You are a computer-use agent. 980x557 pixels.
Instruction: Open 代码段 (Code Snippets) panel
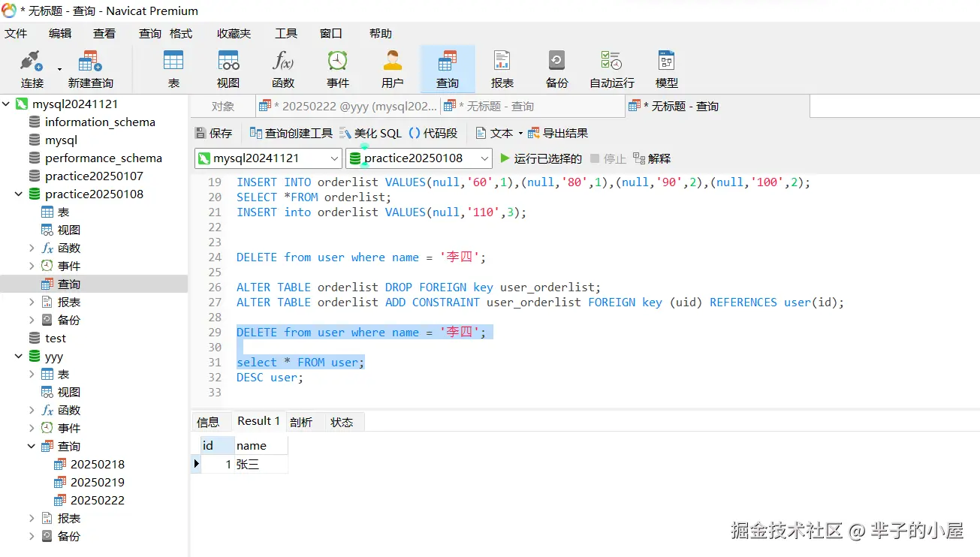pyautogui.click(x=433, y=133)
